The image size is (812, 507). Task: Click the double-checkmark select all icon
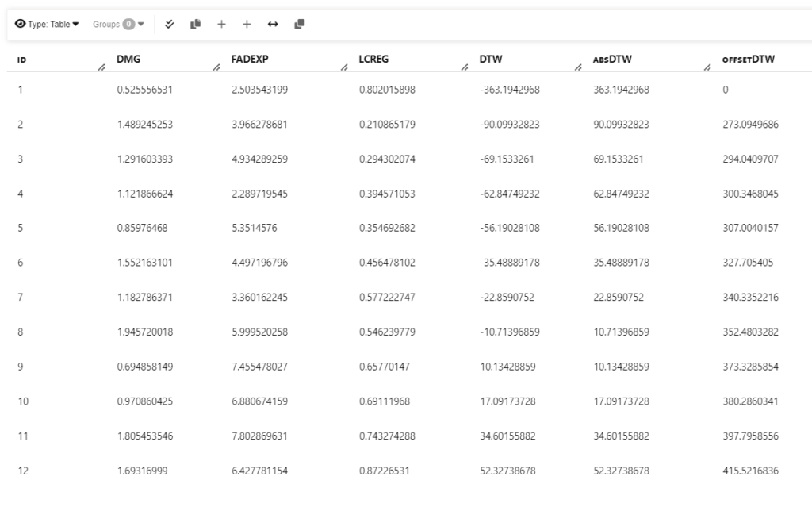coord(170,25)
